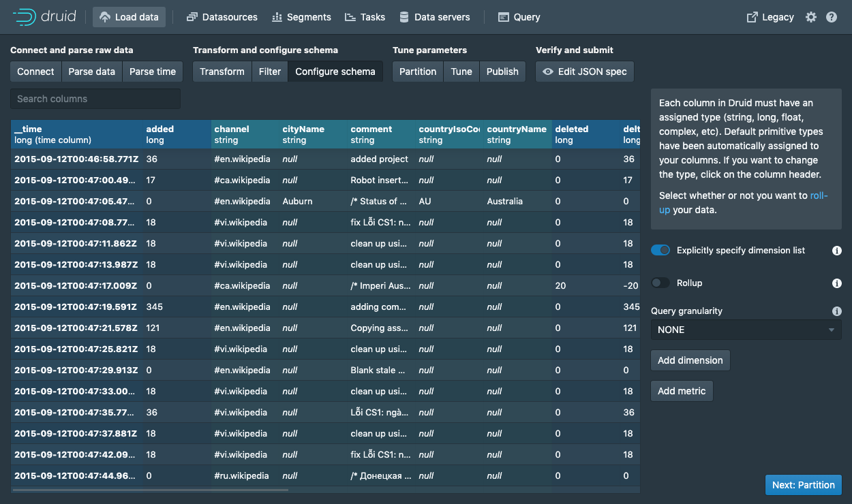Select the channel column header
Image resolution: width=852 pixels, height=504 pixels.
pyautogui.click(x=245, y=134)
